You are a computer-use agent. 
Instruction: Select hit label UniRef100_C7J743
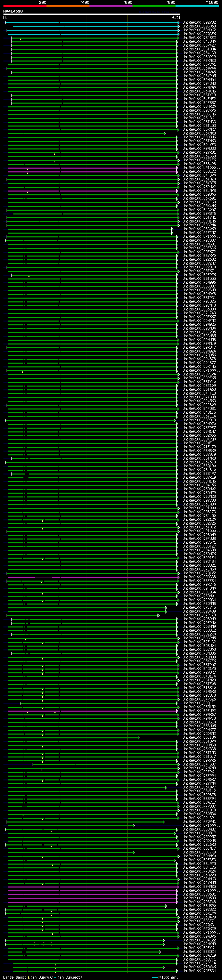point(199,313)
